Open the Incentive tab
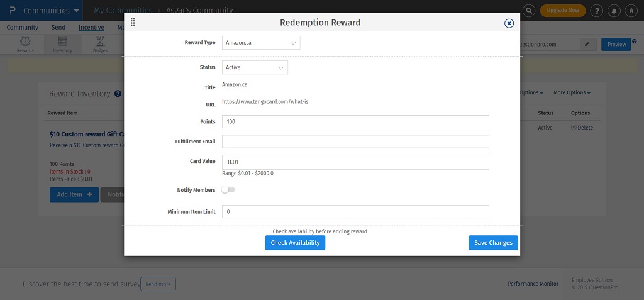Viewport: 644px width, 300px height. [91, 28]
